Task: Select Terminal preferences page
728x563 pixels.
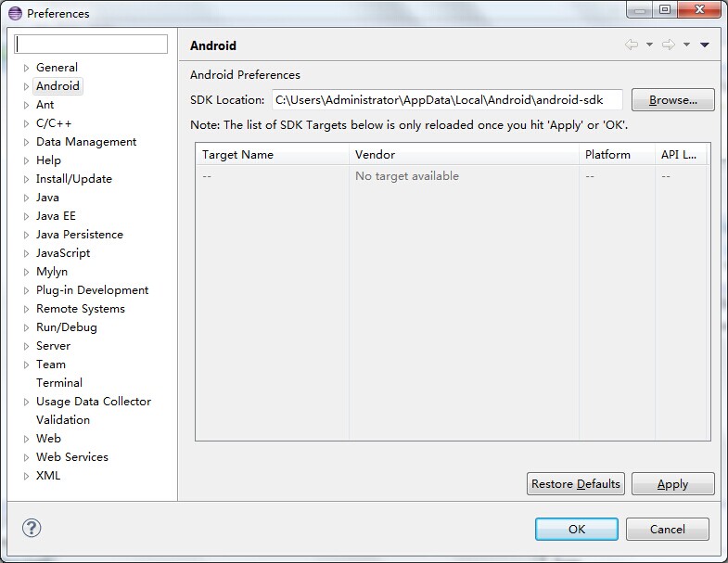Action: point(59,383)
